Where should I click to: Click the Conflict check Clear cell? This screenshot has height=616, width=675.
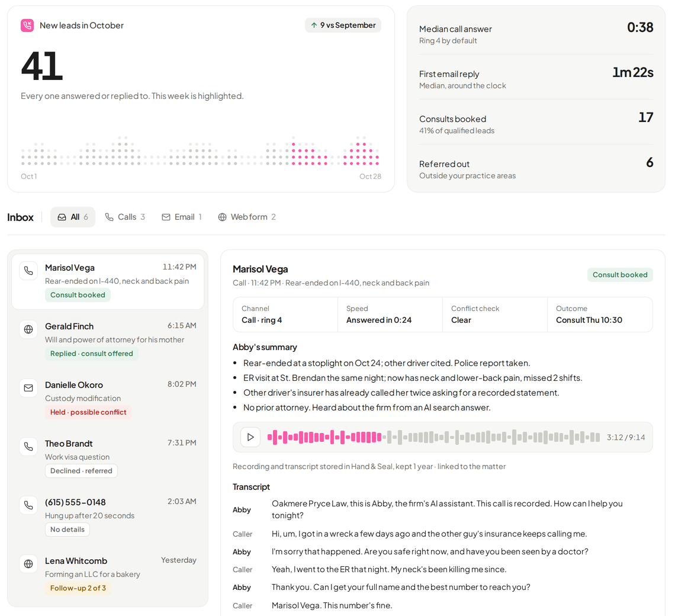(x=494, y=315)
